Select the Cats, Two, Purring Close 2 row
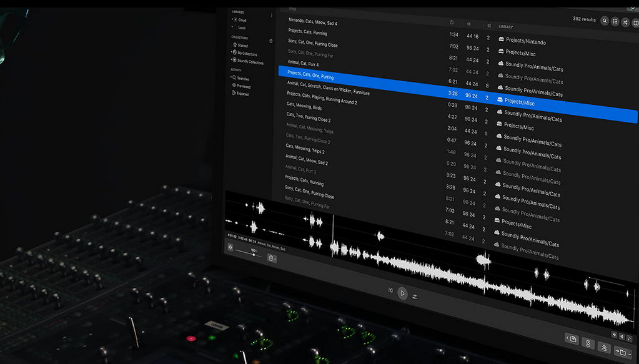This screenshot has height=364, width=639. point(308,117)
